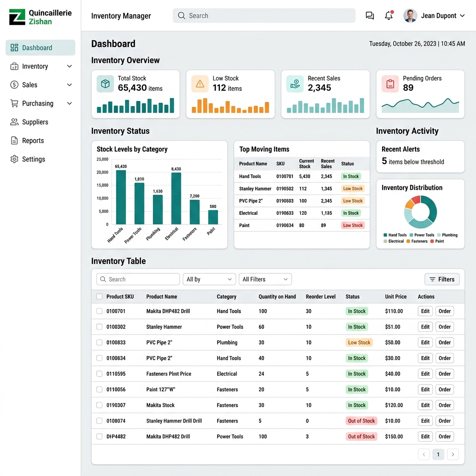This screenshot has width=476, height=476.
Task: Open the Suppliers menu item
Action: pos(40,122)
